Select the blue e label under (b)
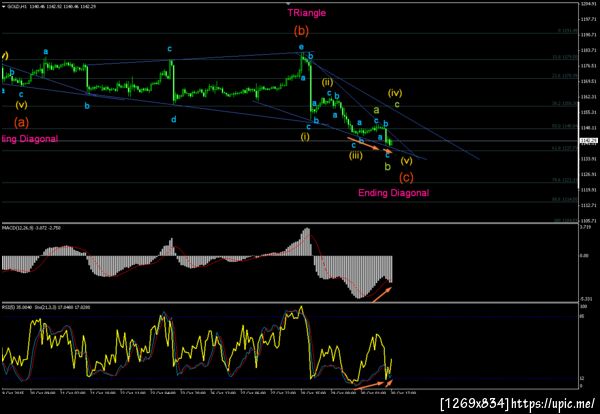The height and width of the screenshot is (414, 600). click(302, 47)
